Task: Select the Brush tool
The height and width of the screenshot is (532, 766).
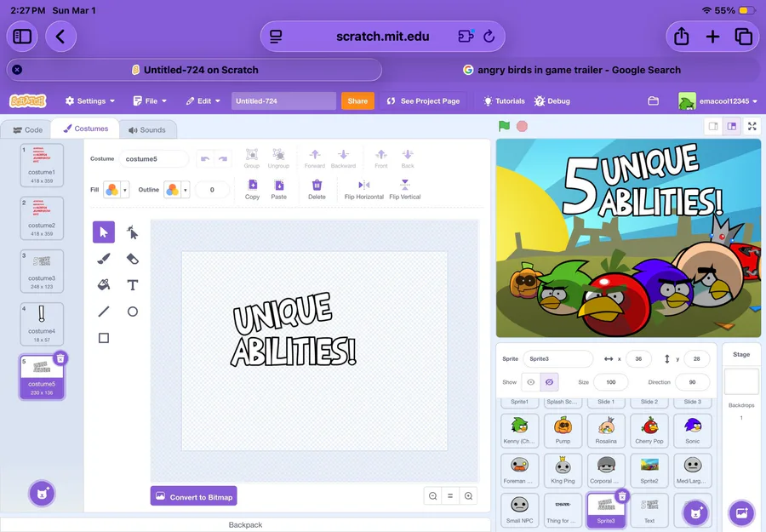Action: click(x=104, y=259)
